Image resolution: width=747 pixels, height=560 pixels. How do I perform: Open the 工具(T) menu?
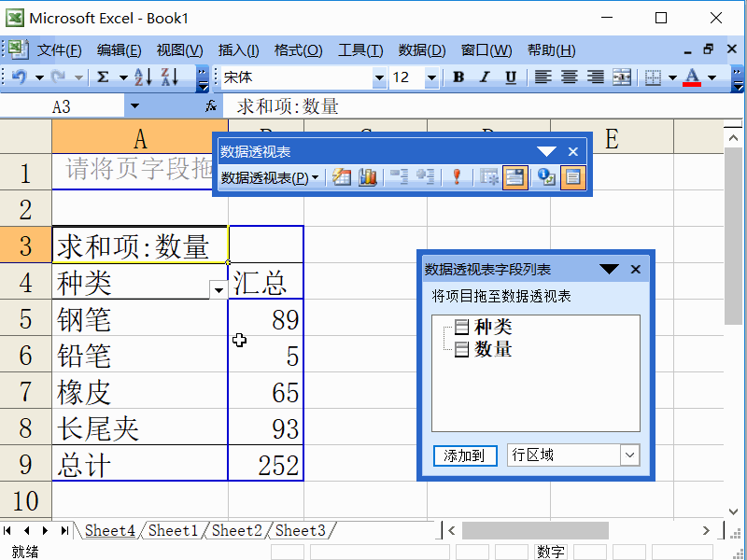pos(360,50)
